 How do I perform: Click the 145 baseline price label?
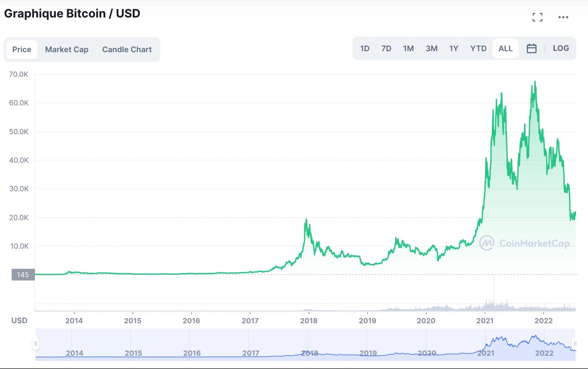pos(23,275)
